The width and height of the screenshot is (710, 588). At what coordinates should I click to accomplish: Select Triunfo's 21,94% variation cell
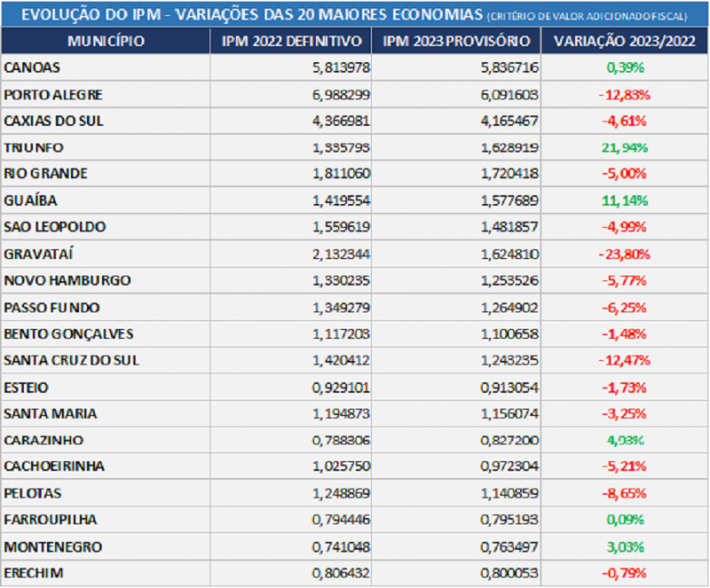coord(625,147)
